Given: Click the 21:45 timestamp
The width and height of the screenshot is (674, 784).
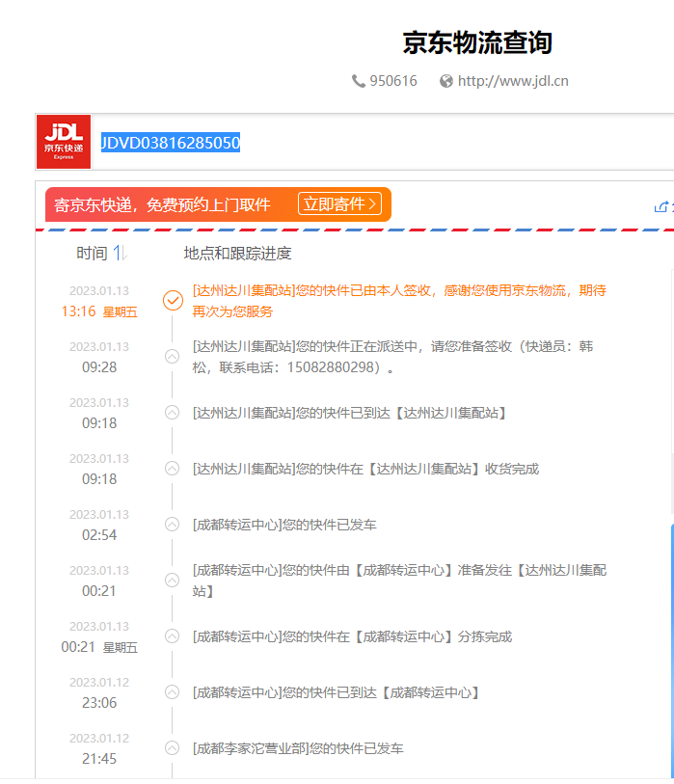Looking at the screenshot, I should (x=99, y=759).
